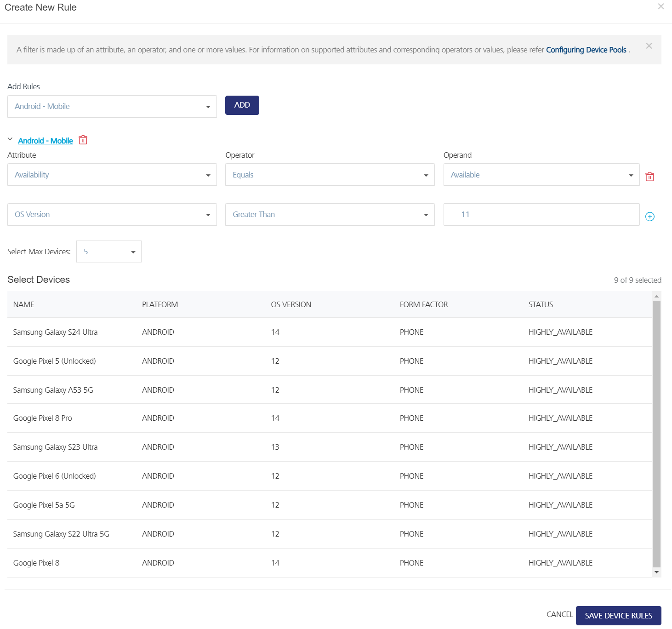Remove the Availability filter row

pos(649,177)
